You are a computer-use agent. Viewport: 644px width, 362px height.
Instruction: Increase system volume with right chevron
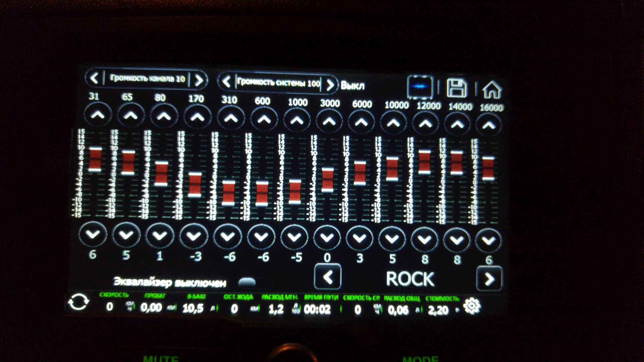pyautogui.click(x=330, y=84)
